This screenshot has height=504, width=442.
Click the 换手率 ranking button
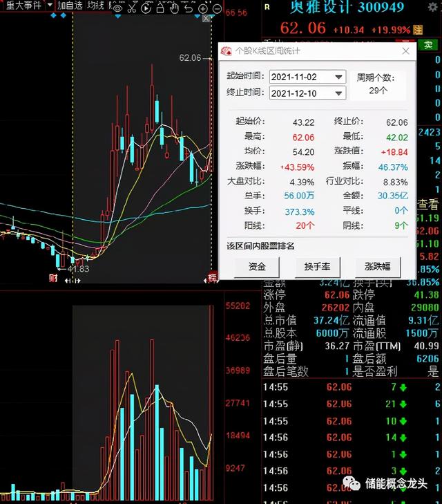(x=317, y=266)
